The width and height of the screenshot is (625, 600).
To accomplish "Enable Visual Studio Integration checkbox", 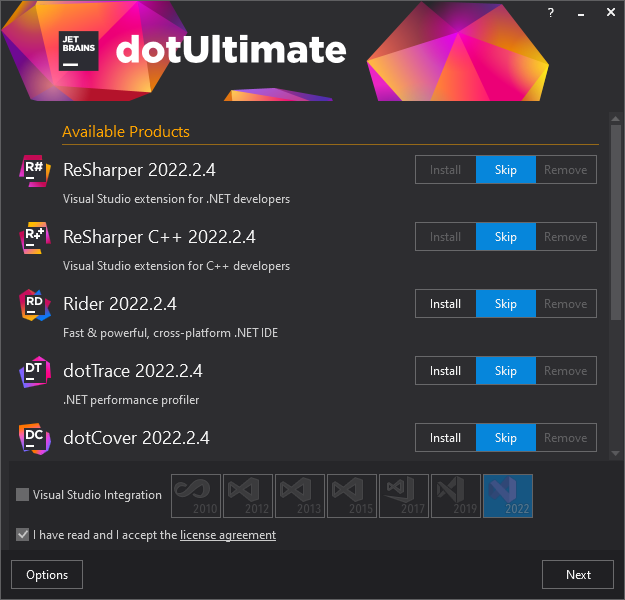I will (x=22, y=494).
